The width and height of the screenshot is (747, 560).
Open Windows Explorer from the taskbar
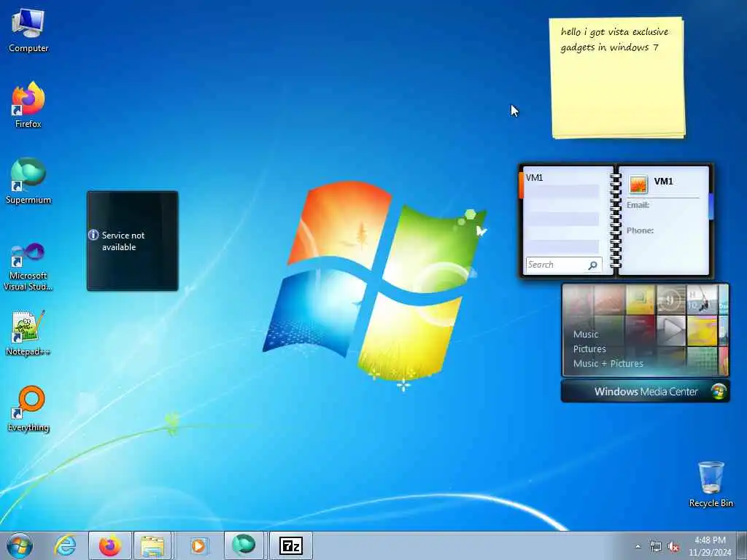[x=152, y=545]
